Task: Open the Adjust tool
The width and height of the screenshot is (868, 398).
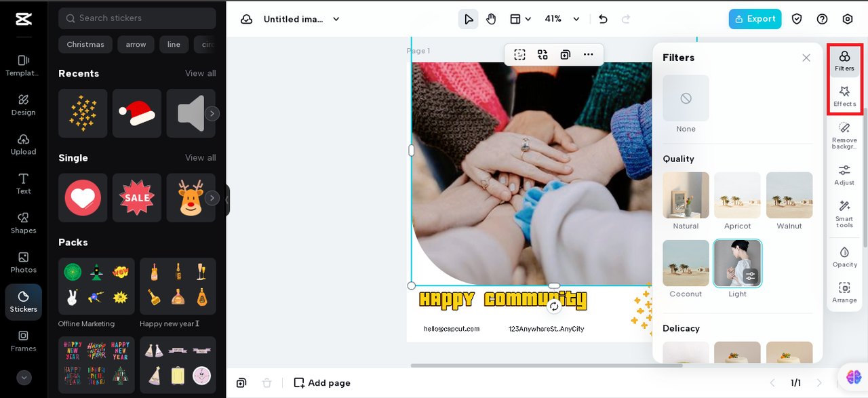Action: 844,174
